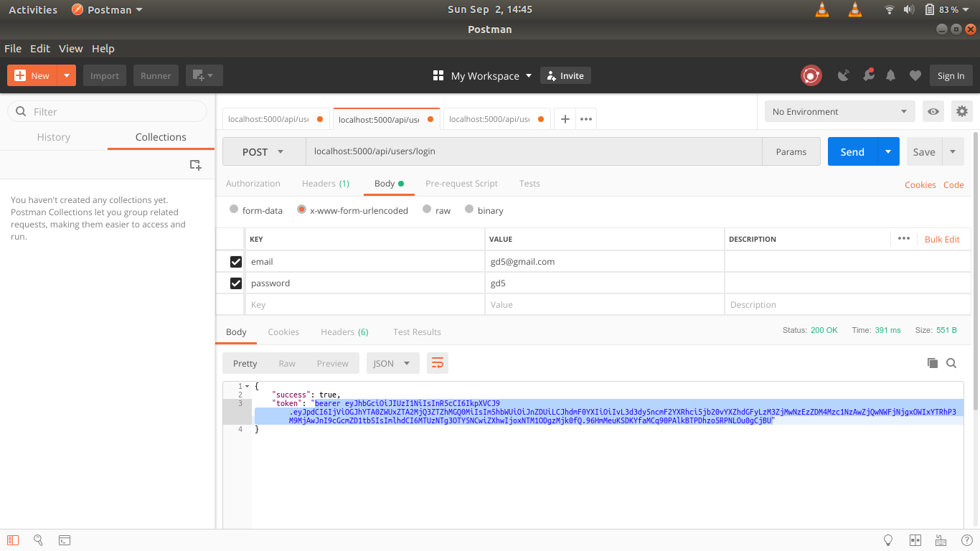This screenshot has width=980, height=551.
Task: Open the Pre-request Script tab
Action: click(461, 184)
